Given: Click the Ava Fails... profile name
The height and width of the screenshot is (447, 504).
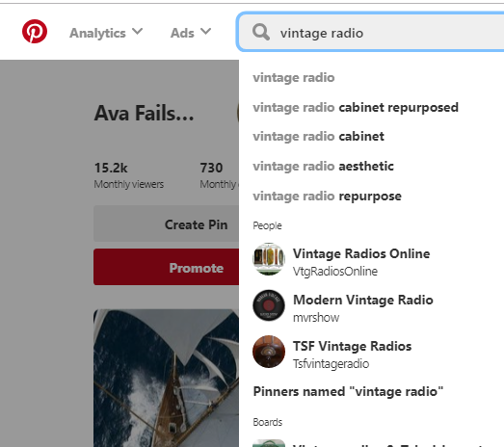Looking at the screenshot, I should (144, 113).
